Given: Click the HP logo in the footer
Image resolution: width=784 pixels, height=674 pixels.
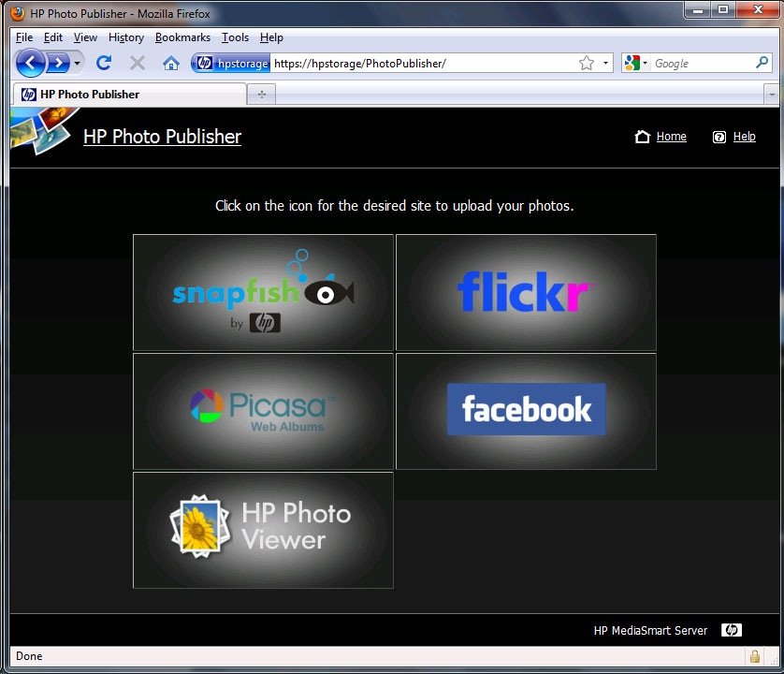Looking at the screenshot, I should click(732, 630).
